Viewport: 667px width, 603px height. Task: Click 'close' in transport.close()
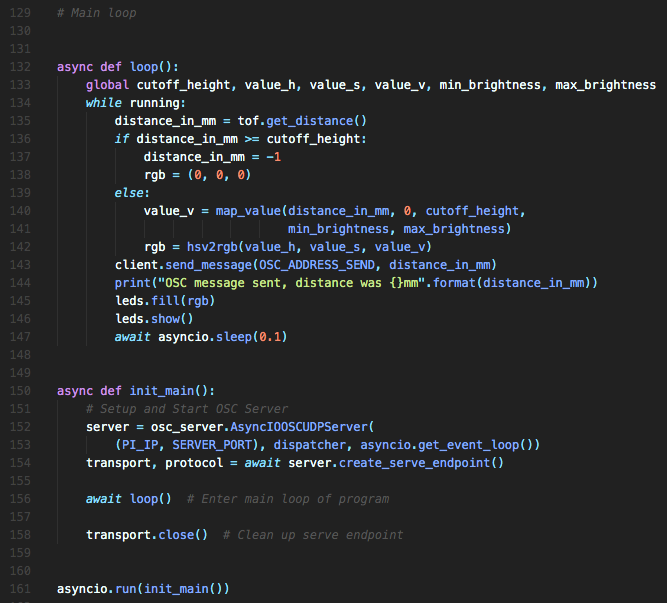(176, 535)
